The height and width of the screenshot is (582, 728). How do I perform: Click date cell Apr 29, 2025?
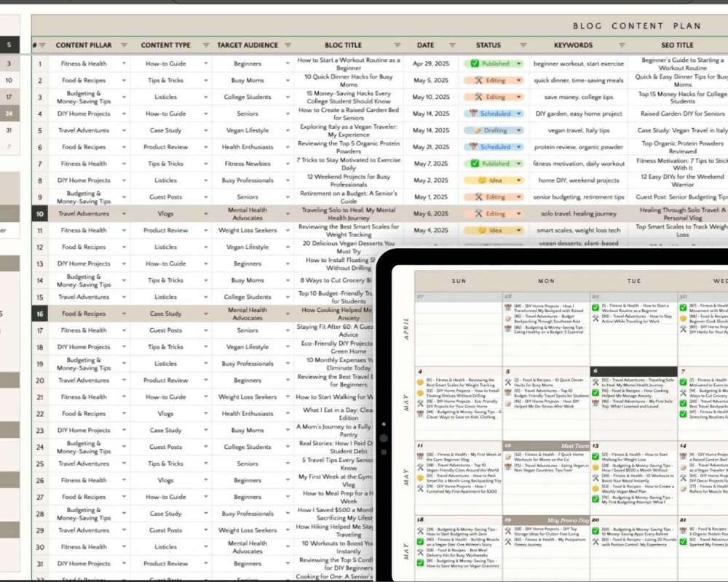431,63
